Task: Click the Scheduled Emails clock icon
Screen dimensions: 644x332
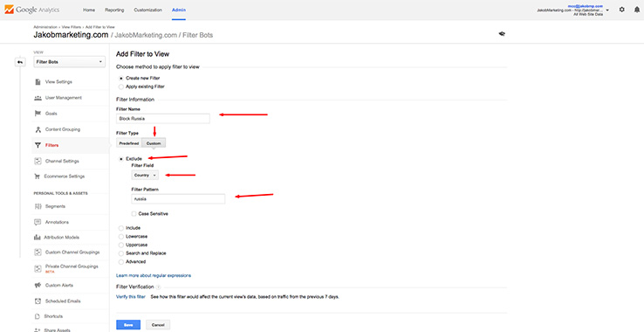Action: point(38,301)
